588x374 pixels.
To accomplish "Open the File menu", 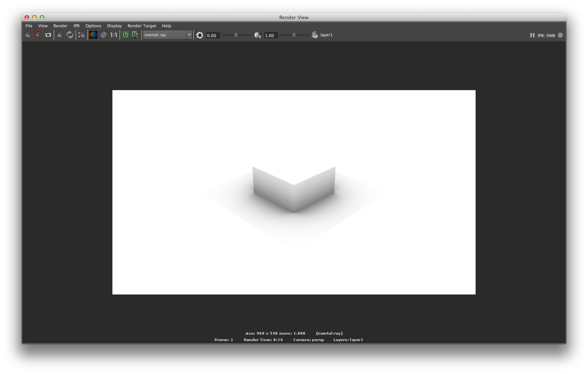I will pos(29,25).
